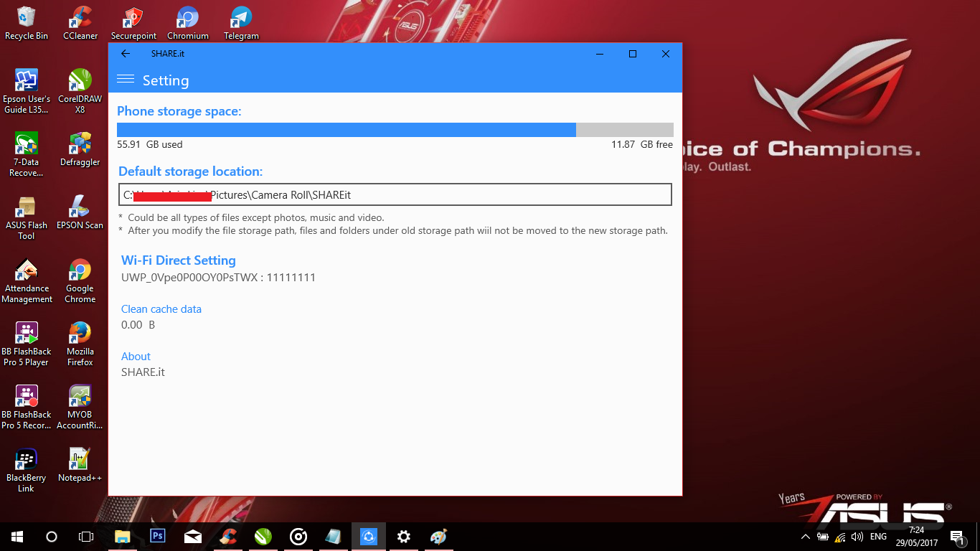Open the Recycle Bin

click(x=26, y=18)
